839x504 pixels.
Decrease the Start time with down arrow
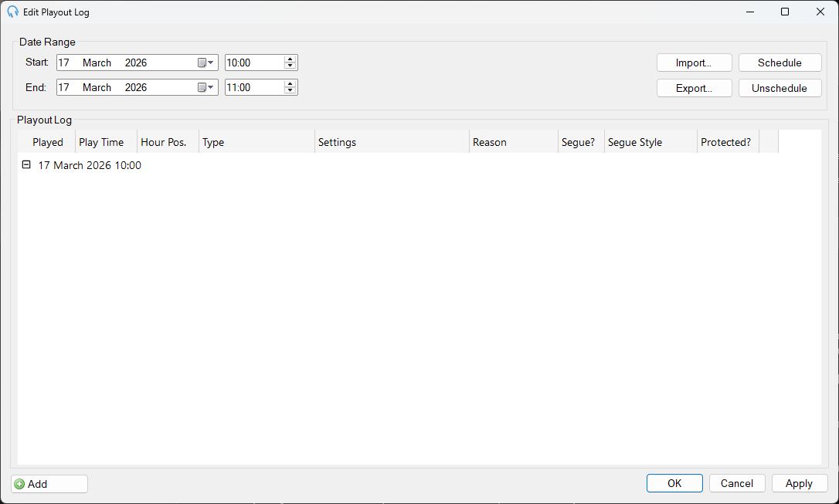(290, 66)
